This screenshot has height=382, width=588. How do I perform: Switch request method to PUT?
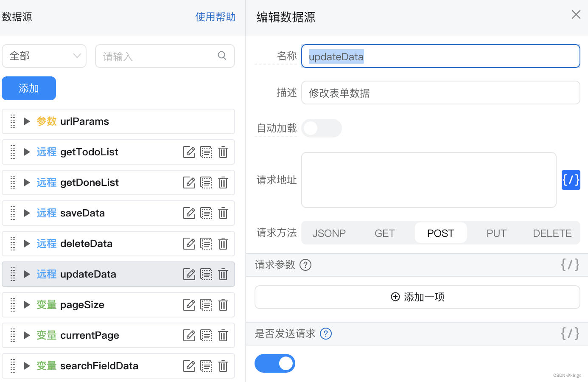pyautogui.click(x=496, y=233)
